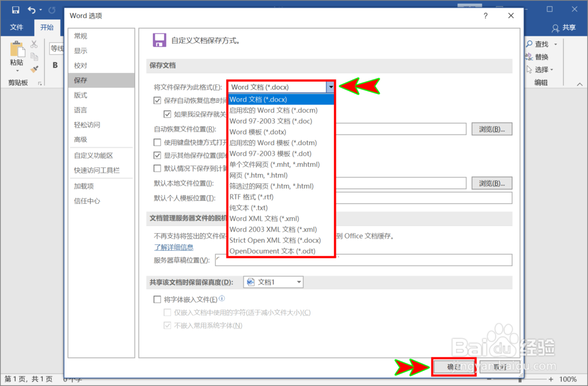Choose Word 97-2003 文档 (*.doc)

(x=281, y=121)
